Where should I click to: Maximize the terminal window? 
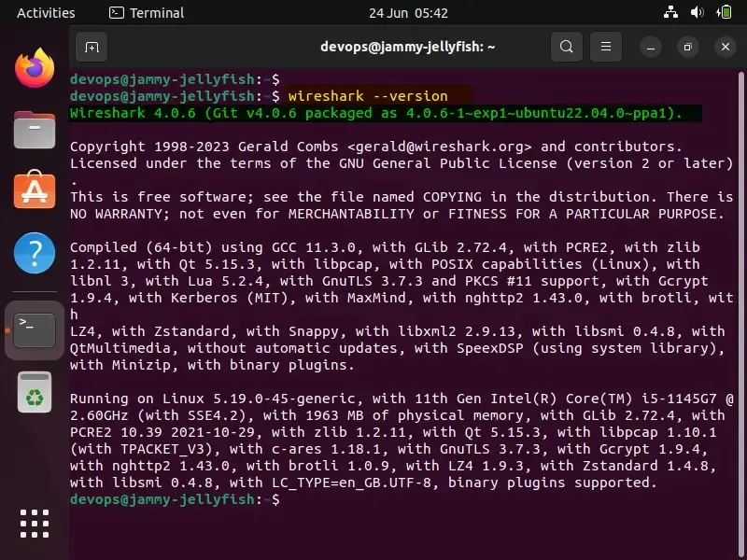687,47
